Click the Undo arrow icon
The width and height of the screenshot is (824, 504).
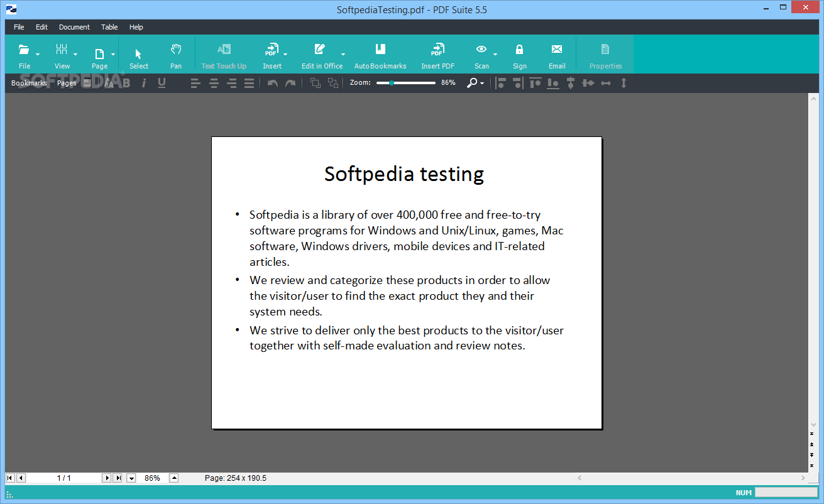tap(273, 83)
